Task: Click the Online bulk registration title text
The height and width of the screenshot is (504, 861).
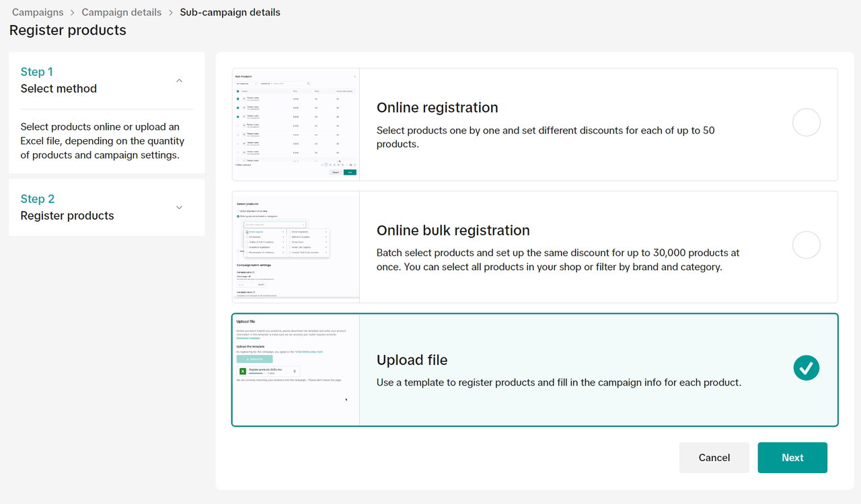Action: coord(453,230)
